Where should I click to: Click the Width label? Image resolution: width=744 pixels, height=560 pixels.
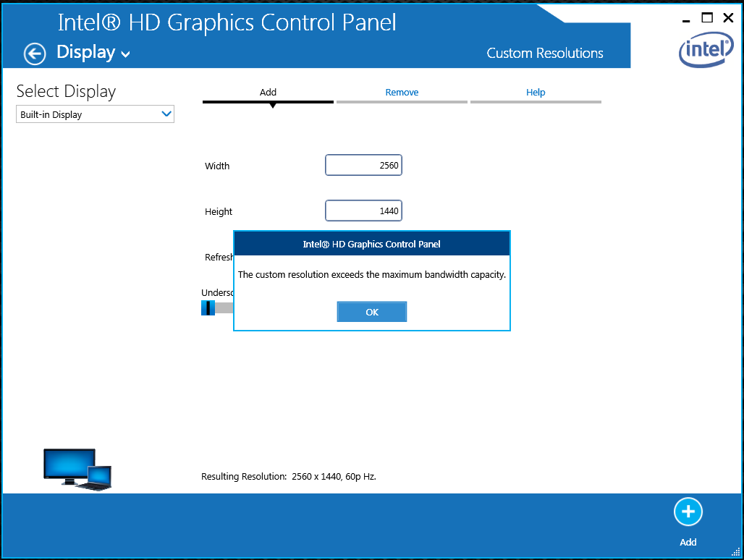[x=217, y=166]
